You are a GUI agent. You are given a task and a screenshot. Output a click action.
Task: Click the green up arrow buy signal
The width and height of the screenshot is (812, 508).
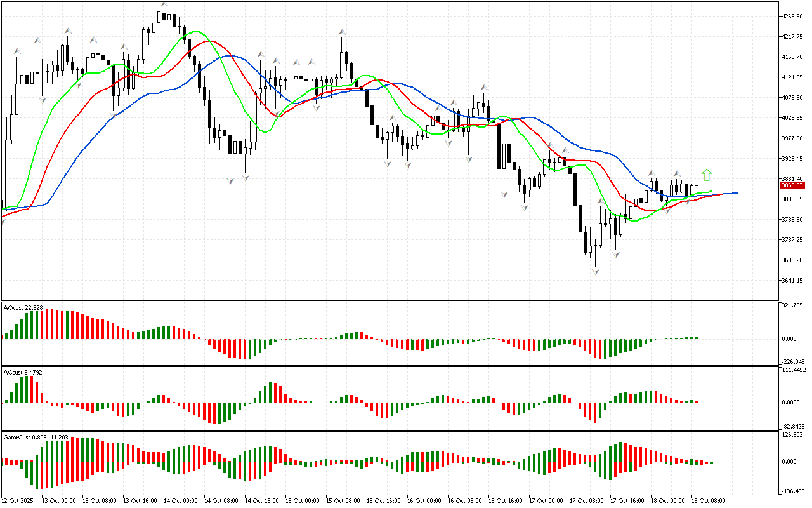pos(707,175)
